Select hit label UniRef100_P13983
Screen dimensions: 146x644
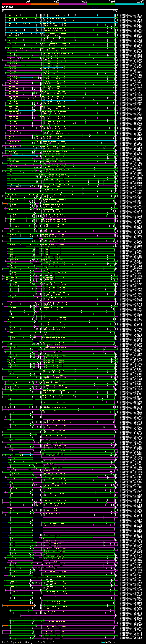[131, 203]
